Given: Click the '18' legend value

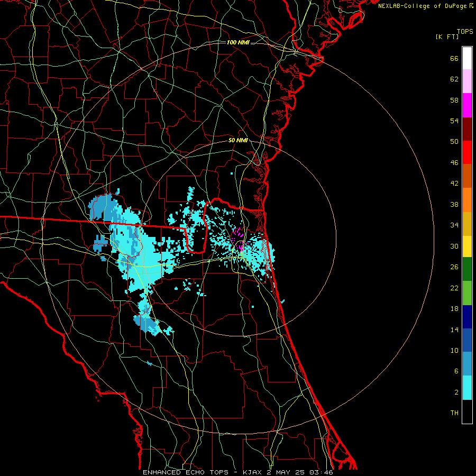Looking at the screenshot, I should coord(454,309).
